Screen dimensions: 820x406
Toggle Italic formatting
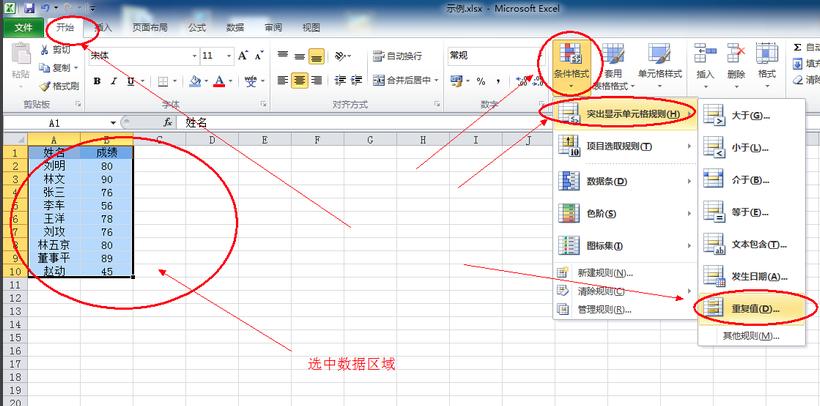pos(114,81)
